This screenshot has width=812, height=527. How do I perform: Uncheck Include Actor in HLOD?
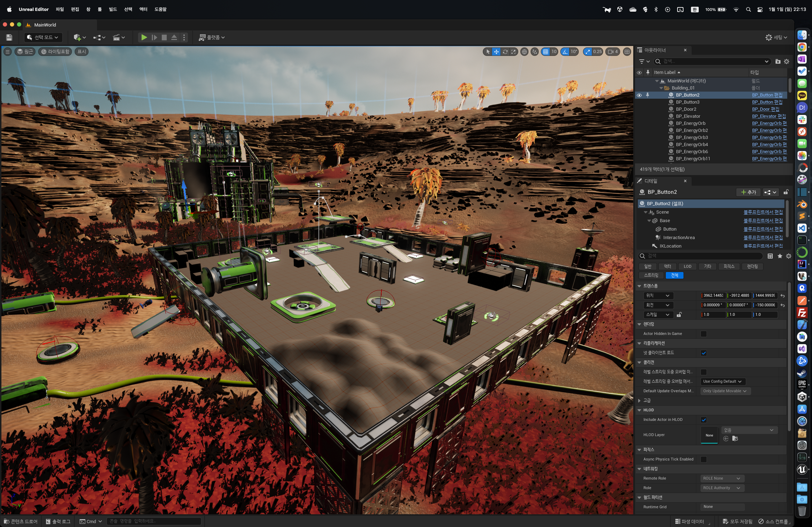(704, 420)
